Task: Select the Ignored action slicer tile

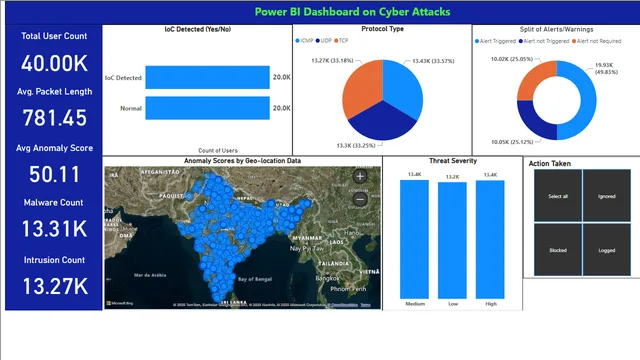Action: tap(607, 196)
